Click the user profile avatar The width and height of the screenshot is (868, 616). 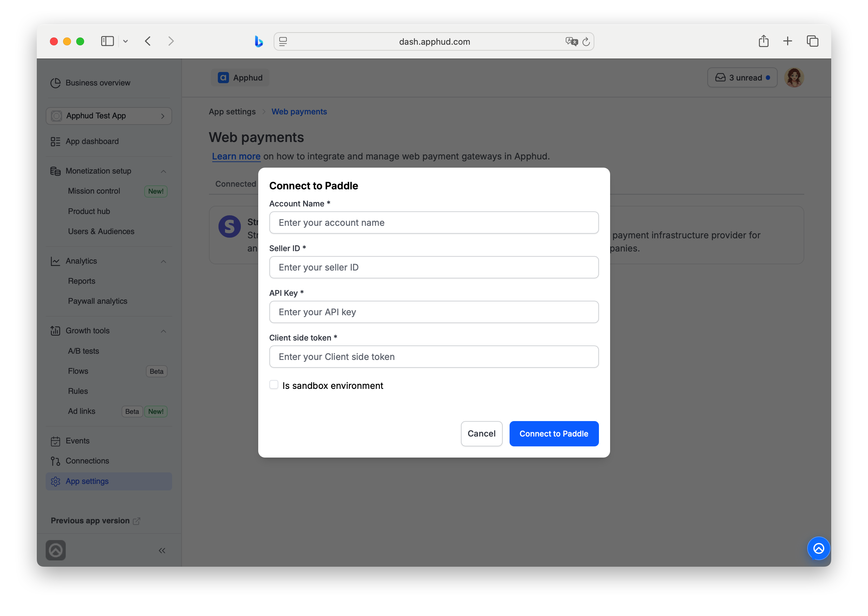tap(794, 77)
